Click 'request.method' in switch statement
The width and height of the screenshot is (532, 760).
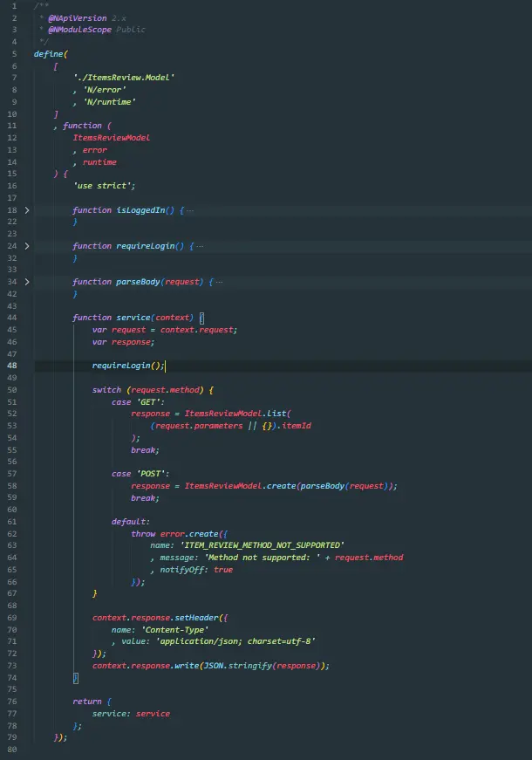coord(165,390)
